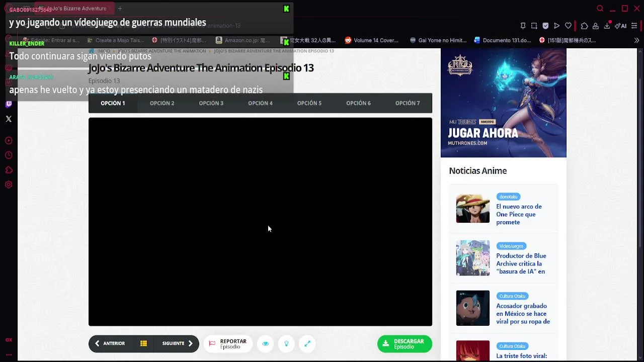Open the Extensions cube icon in sidebar
This screenshot has width=644, height=362.
click(x=9, y=170)
